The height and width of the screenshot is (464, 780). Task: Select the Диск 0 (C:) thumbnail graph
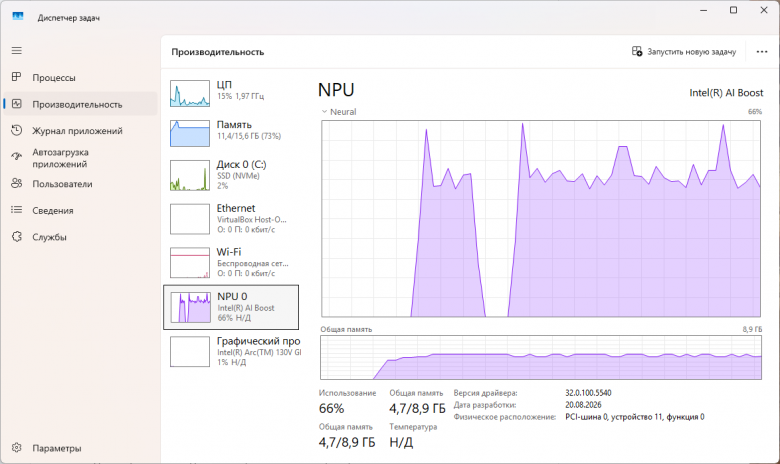pos(190,176)
